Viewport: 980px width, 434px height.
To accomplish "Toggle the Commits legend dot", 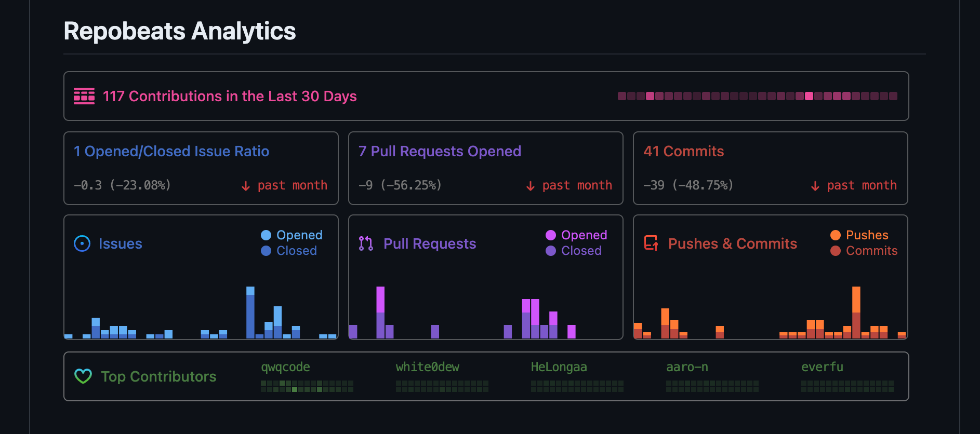I will pyautogui.click(x=836, y=251).
